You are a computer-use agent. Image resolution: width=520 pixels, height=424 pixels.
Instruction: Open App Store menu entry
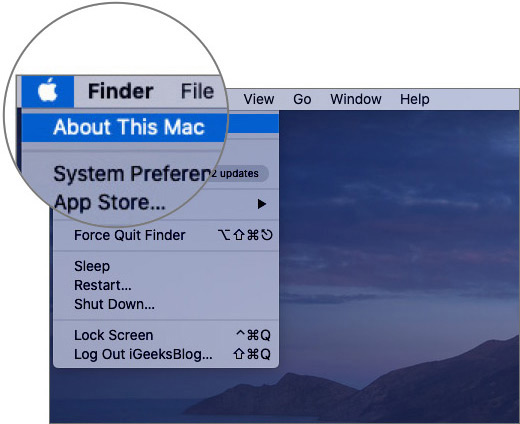pos(110,203)
